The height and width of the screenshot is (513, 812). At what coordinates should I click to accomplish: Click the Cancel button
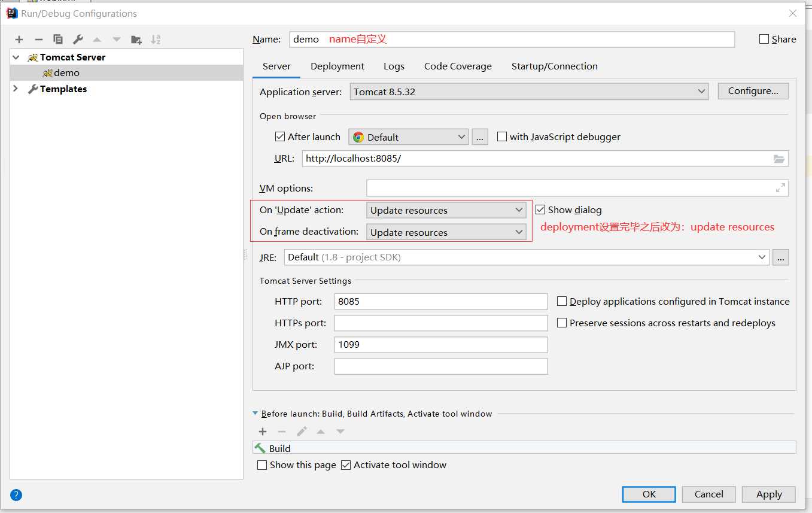tap(709, 494)
